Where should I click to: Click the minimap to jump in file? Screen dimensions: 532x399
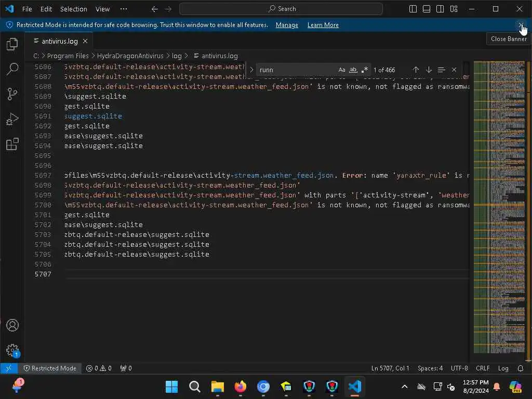pyautogui.click(x=499, y=207)
